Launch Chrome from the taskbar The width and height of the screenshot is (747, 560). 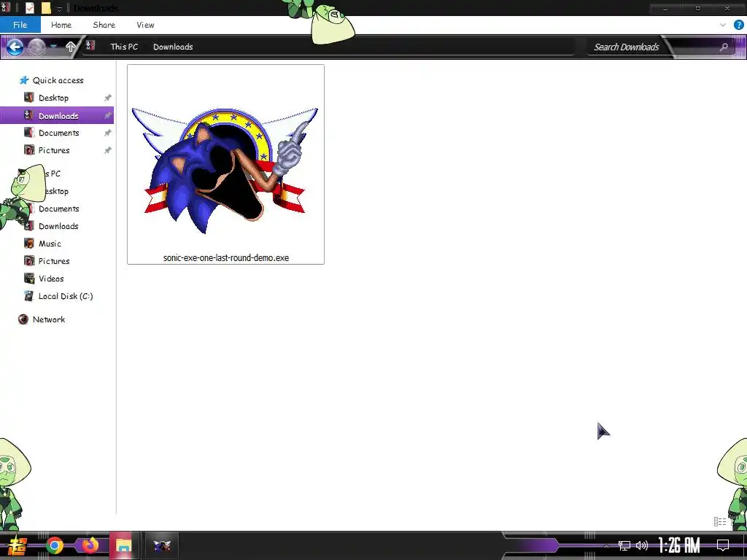[x=55, y=545]
